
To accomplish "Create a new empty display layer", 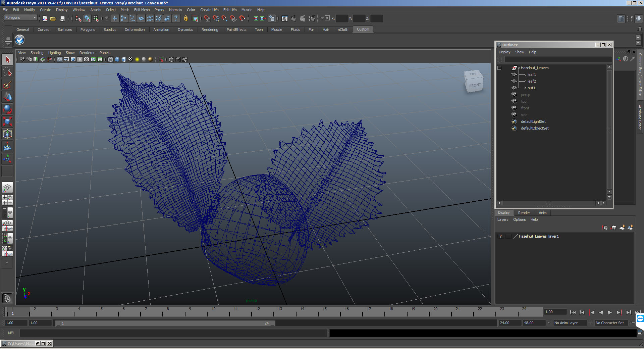I will point(622,228).
